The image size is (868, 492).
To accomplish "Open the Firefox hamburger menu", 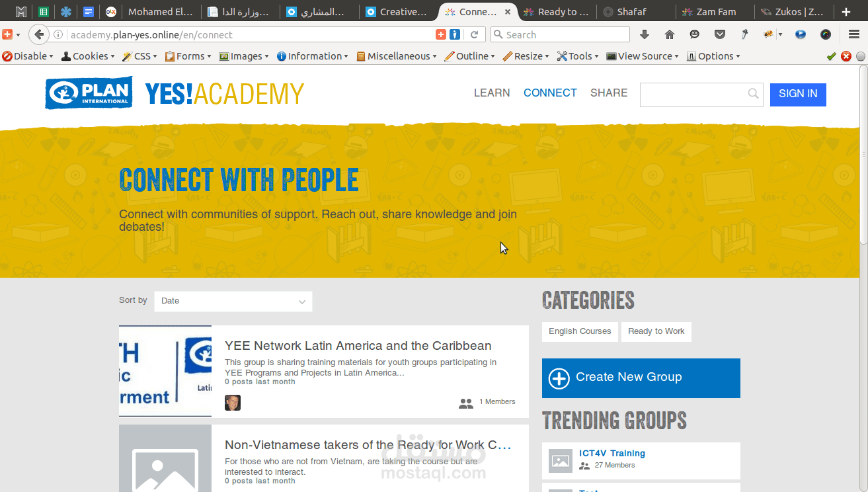I will click(x=853, y=34).
